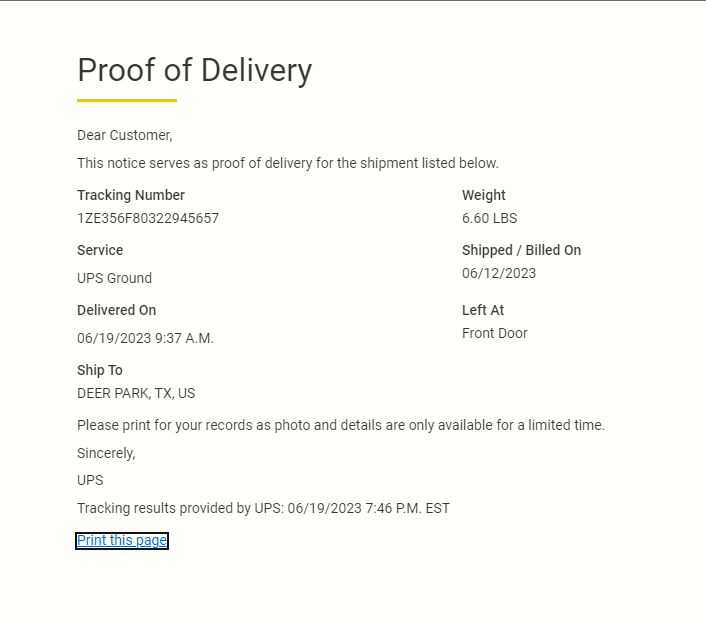
Task: Click the Proof of Delivery heading
Action: pyautogui.click(x=194, y=70)
